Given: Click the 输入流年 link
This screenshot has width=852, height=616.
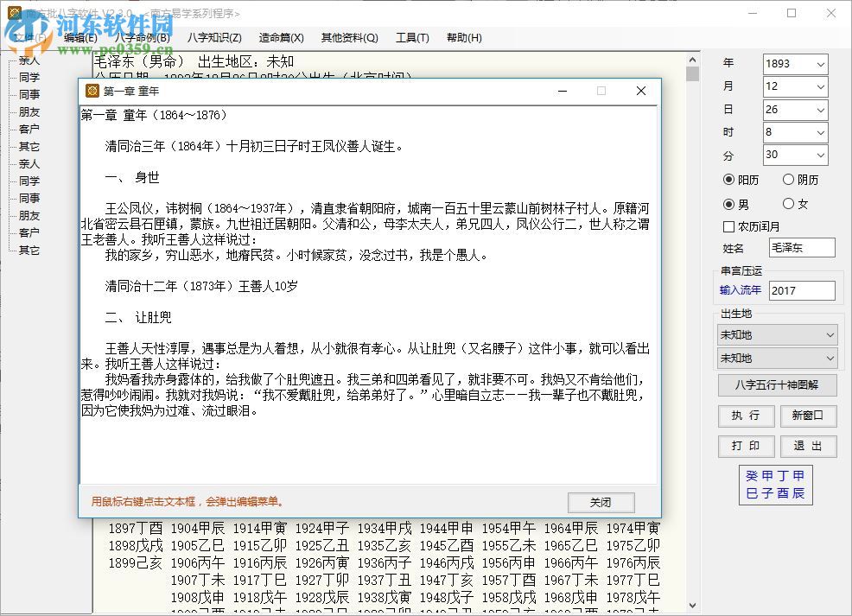Looking at the screenshot, I should pyautogui.click(x=741, y=290).
